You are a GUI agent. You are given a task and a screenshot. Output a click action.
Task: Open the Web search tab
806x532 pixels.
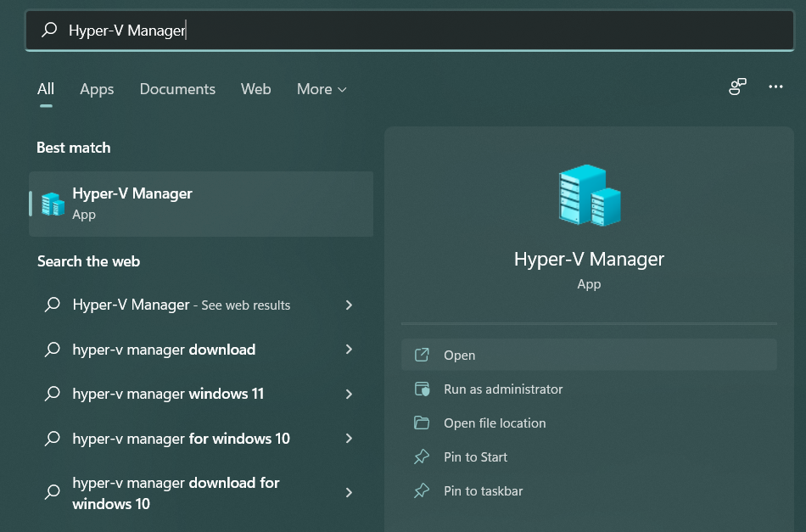(x=255, y=89)
